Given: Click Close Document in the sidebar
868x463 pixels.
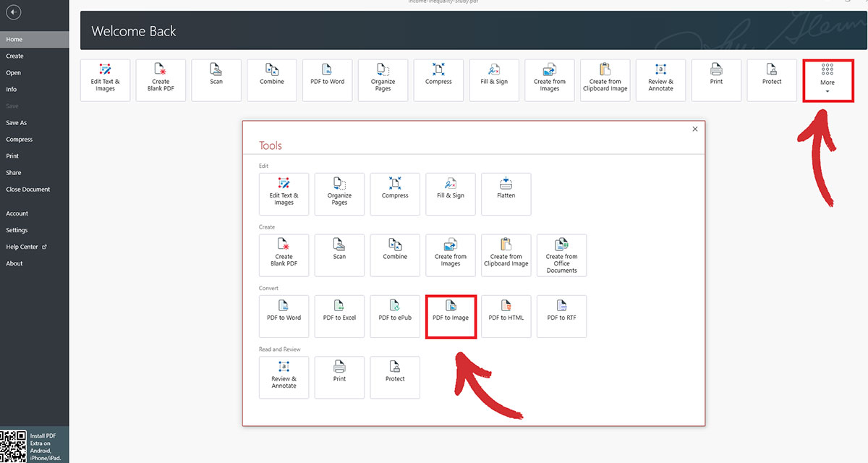Looking at the screenshot, I should [x=29, y=189].
